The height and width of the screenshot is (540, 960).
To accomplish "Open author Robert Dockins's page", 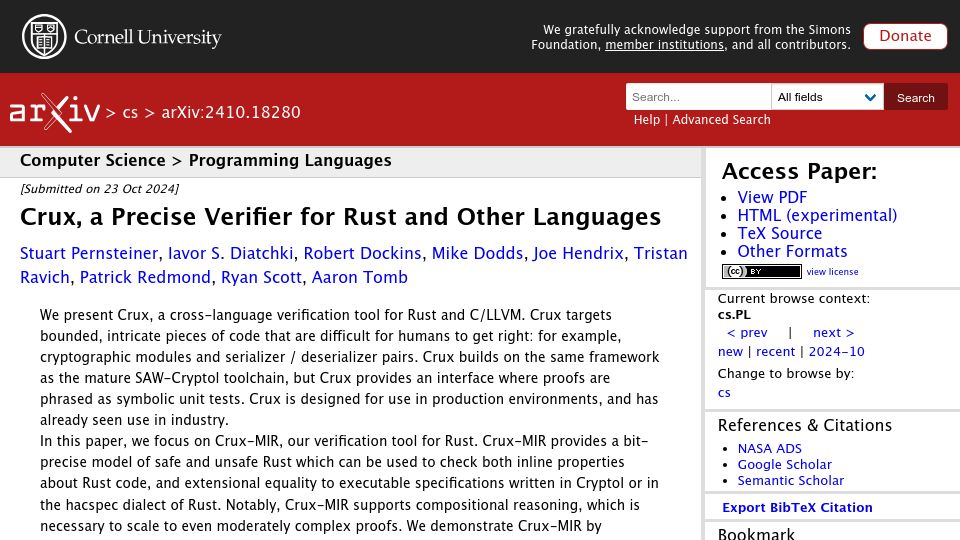I will pos(362,253).
